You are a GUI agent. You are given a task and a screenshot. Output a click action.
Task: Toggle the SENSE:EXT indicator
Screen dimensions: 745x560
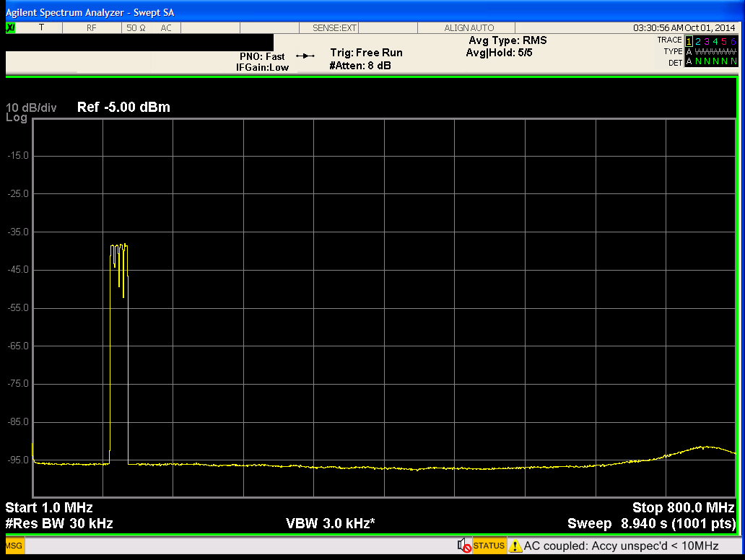(334, 28)
